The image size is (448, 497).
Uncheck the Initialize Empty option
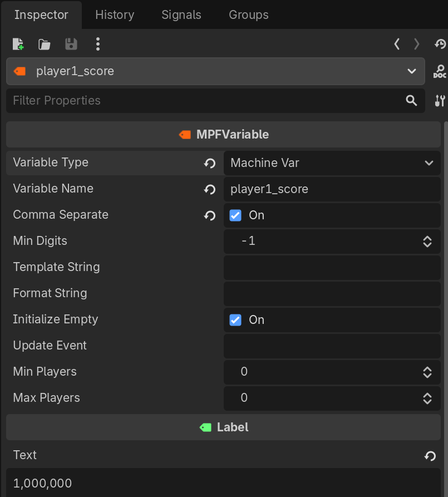[x=236, y=320]
